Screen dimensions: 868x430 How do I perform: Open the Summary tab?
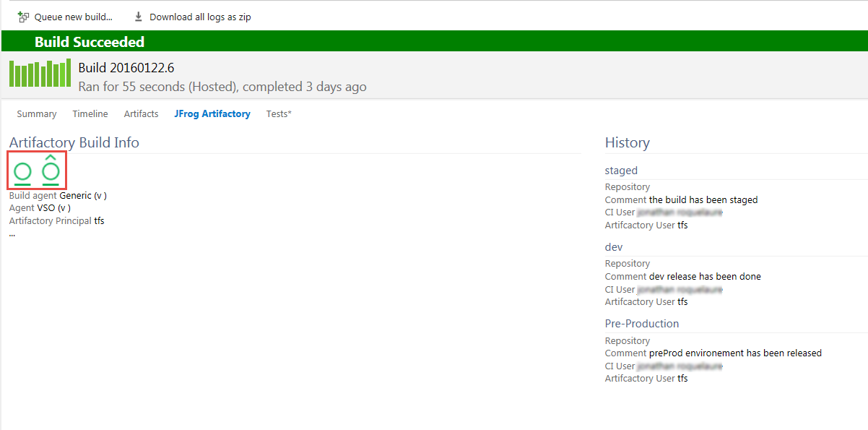click(x=37, y=113)
